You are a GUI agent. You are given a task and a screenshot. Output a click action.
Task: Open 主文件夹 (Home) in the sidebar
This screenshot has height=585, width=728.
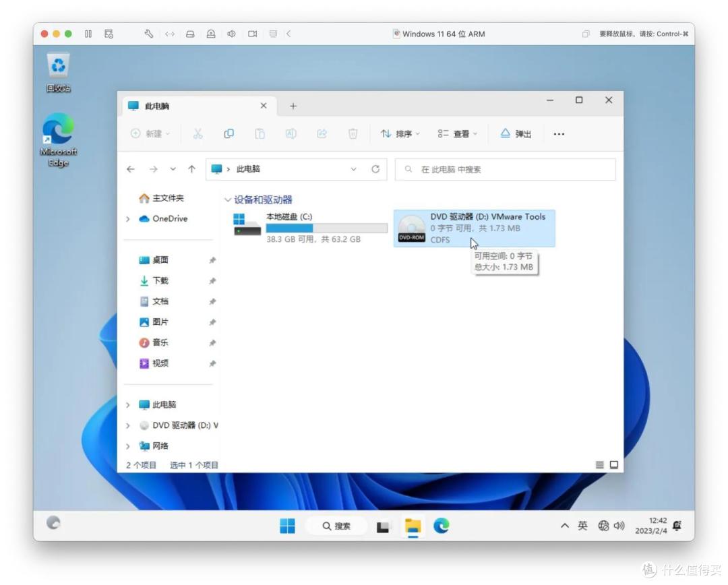(x=162, y=198)
